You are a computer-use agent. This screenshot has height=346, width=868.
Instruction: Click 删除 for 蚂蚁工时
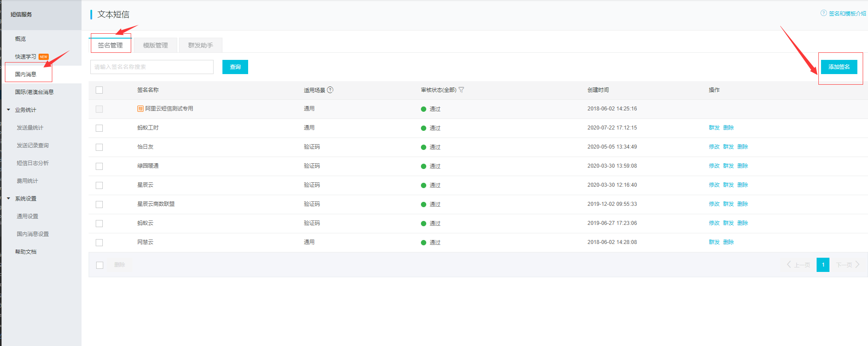728,128
